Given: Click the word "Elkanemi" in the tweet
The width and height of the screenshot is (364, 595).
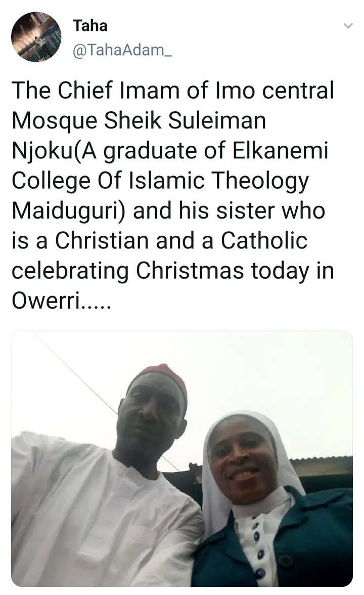Looking at the screenshot, I should pos(280,150).
